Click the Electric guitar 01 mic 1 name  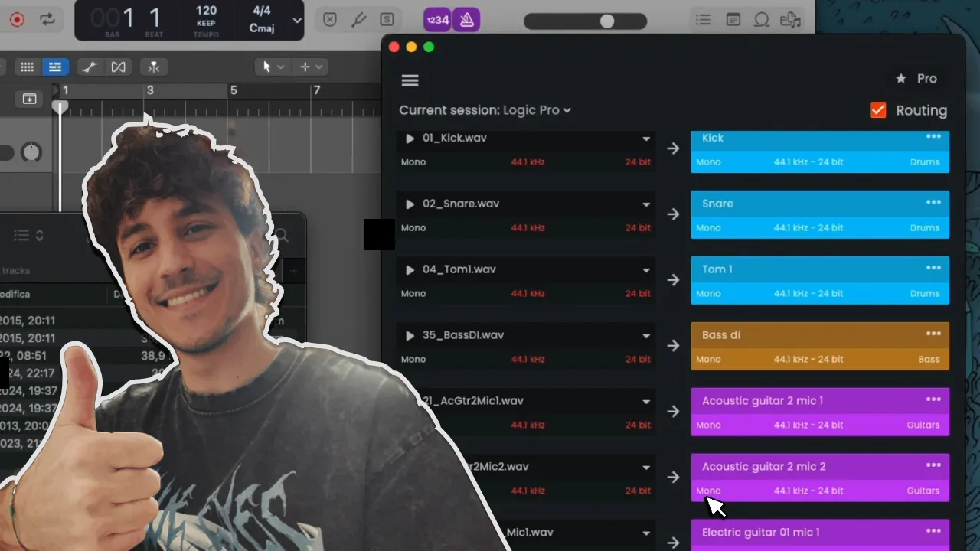(760, 533)
